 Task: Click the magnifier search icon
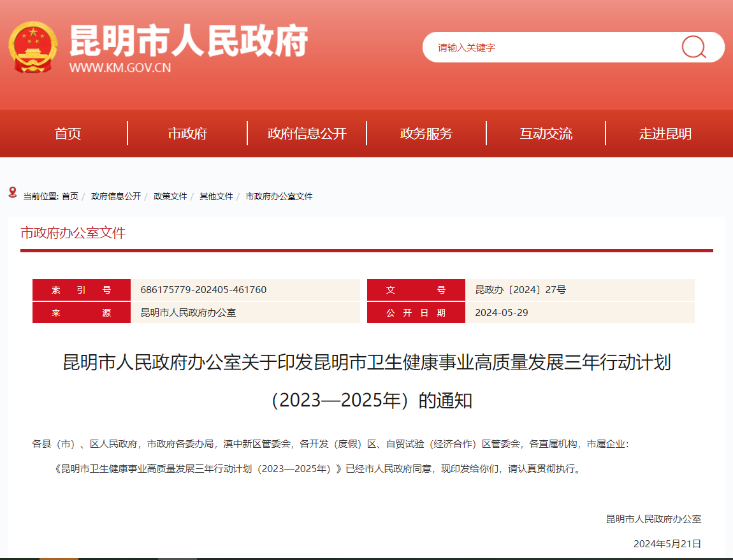pos(693,47)
